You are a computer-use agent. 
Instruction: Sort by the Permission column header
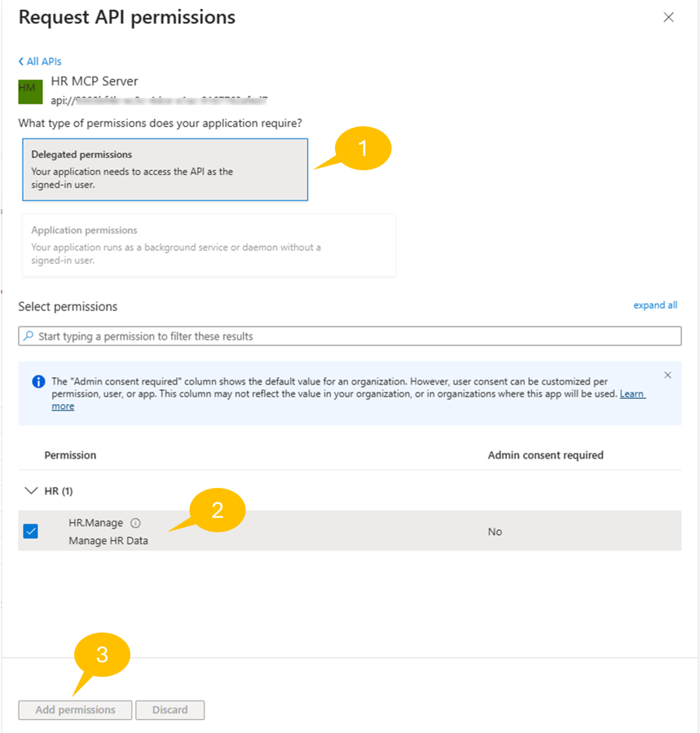(x=70, y=455)
